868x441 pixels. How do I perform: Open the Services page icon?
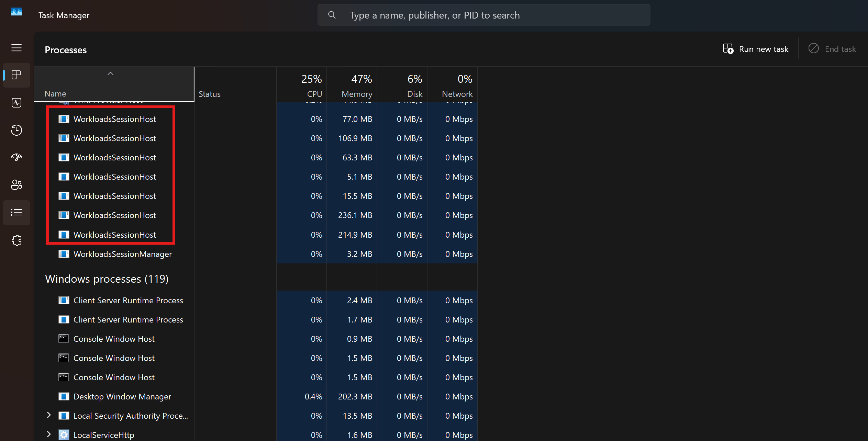click(x=16, y=240)
